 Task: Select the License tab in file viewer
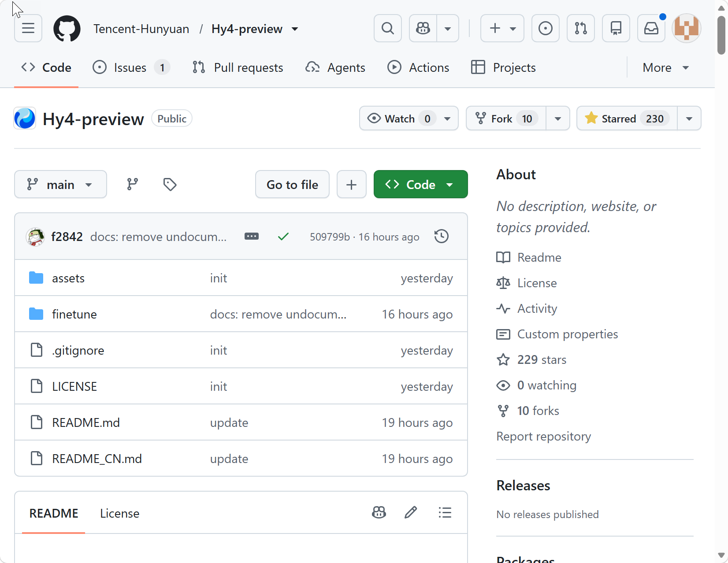point(120,513)
